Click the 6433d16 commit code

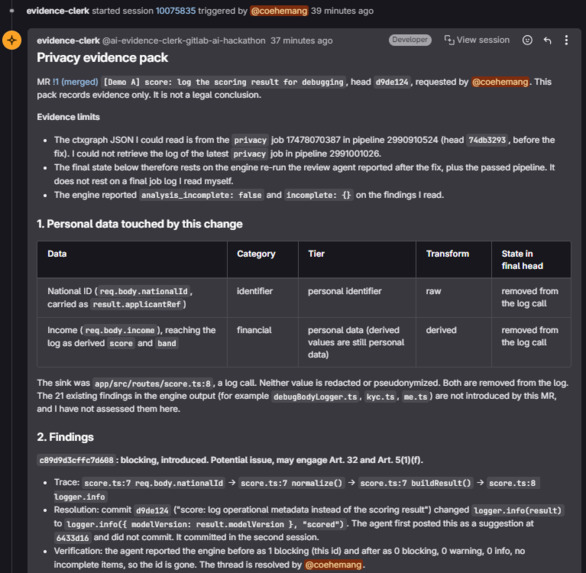(x=73, y=537)
